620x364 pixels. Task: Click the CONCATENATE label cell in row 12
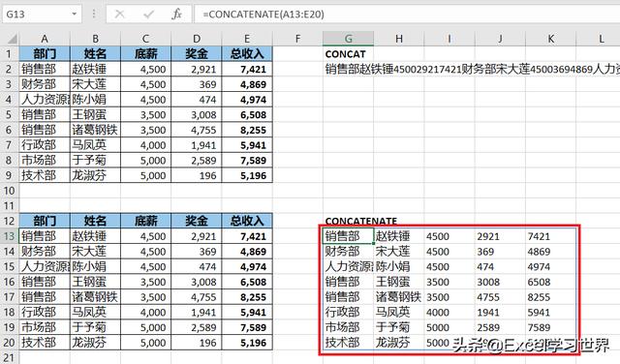(361, 221)
